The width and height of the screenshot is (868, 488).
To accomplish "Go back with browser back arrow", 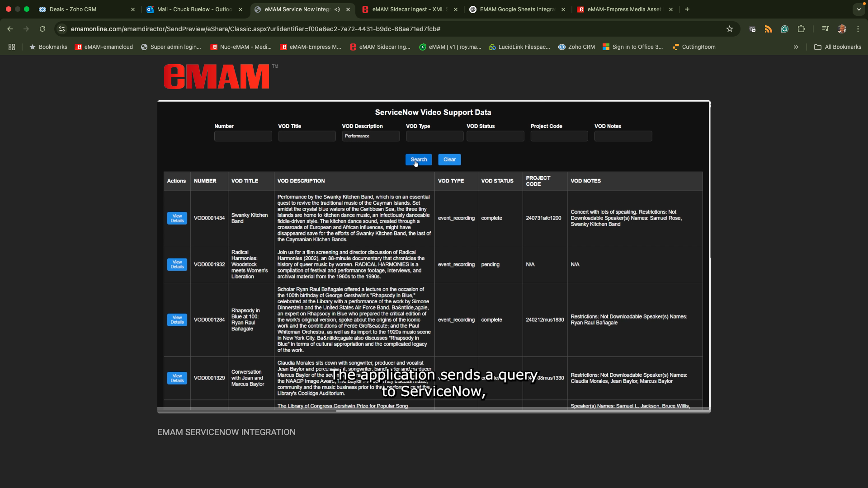I will pyautogui.click(x=10, y=29).
